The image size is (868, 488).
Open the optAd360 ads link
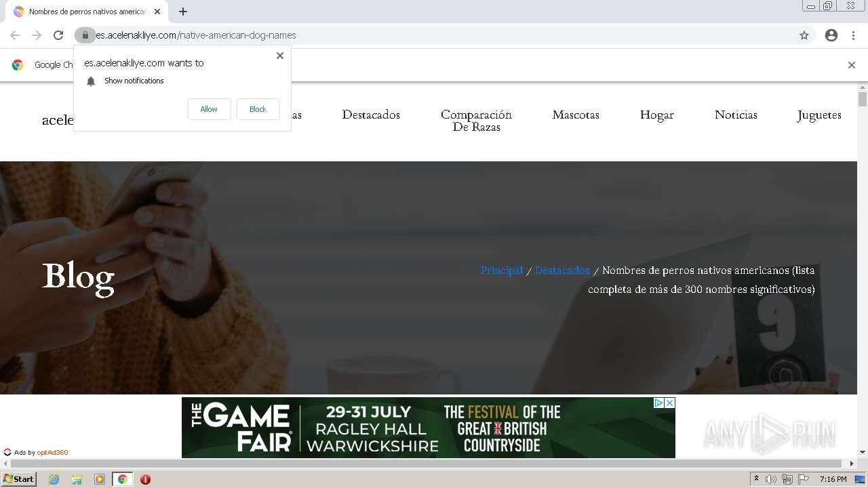point(52,453)
